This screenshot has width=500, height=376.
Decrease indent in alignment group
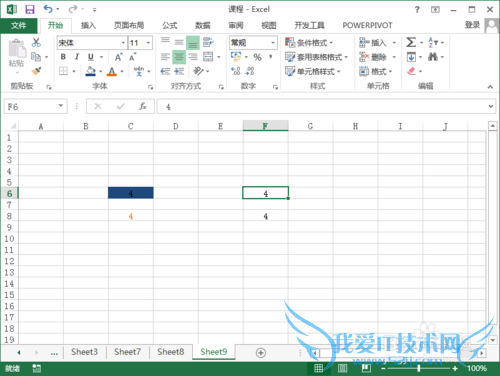[x=165, y=71]
